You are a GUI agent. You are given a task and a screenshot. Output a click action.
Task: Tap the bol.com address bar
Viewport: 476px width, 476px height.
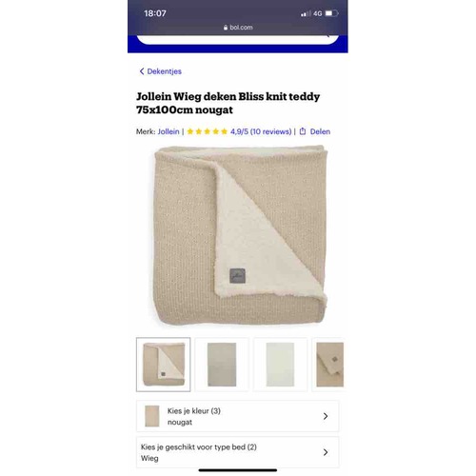238,28
